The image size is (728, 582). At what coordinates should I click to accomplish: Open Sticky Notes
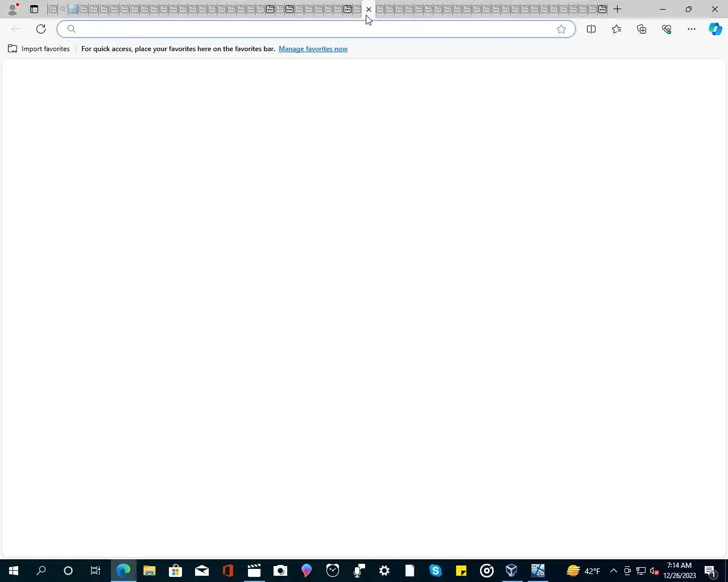tap(461, 571)
